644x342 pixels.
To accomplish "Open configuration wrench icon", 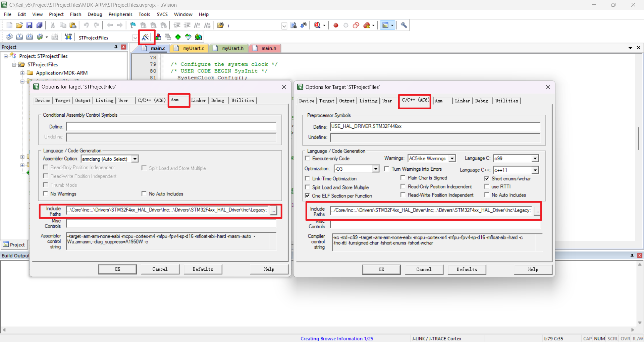I will (404, 25).
